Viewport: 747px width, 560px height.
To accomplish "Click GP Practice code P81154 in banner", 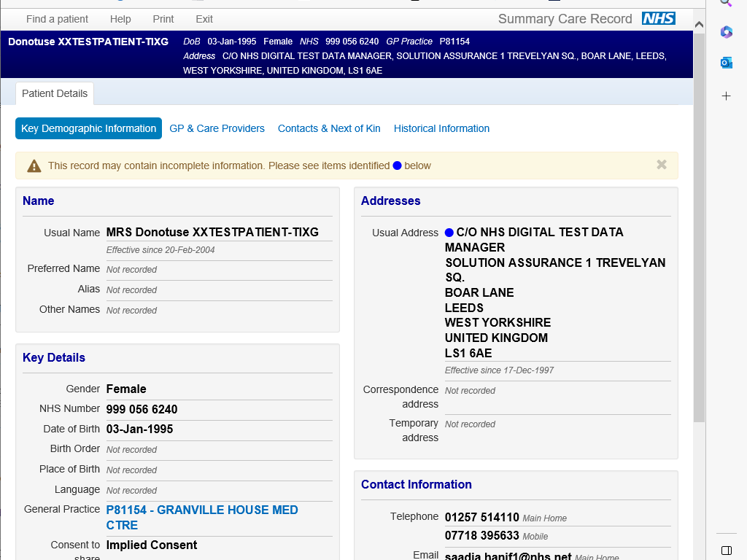I will click(454, 42).
